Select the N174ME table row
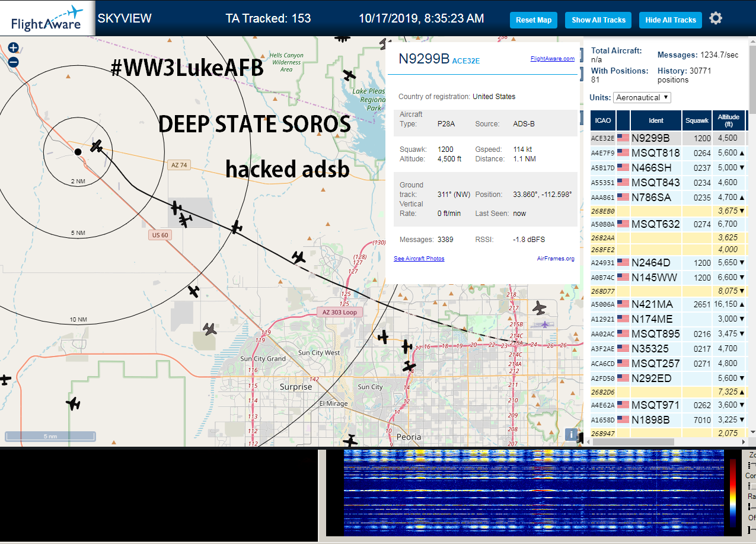 668,319
